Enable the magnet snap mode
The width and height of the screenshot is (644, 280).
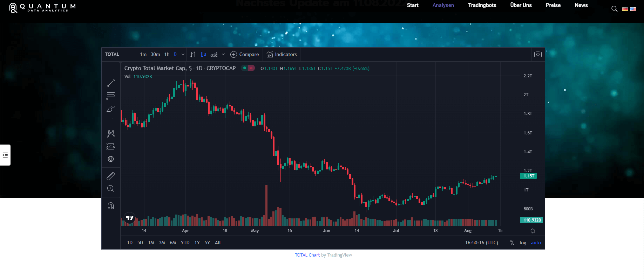coord(111,206)
